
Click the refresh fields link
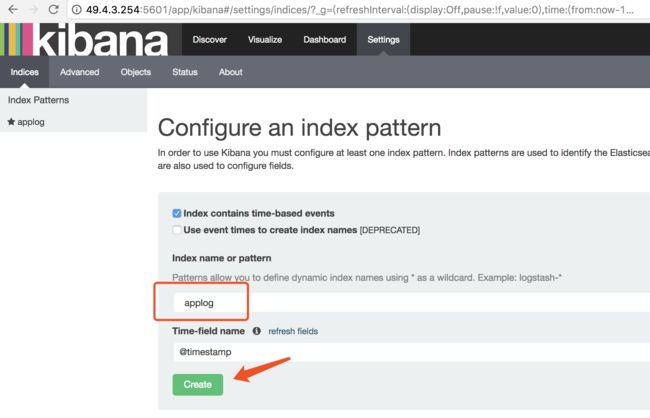(x=293, y=331)
